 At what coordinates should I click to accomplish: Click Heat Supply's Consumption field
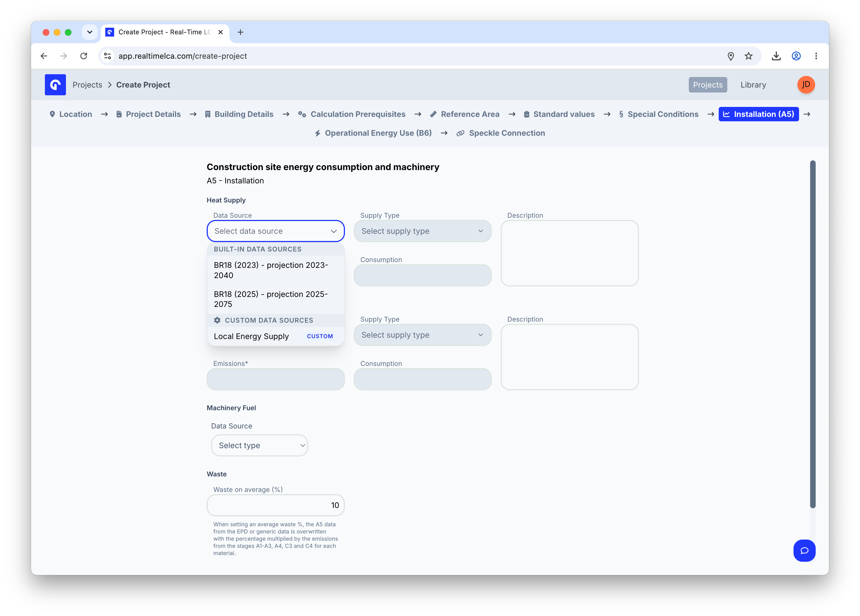click(x=423, y=275)
